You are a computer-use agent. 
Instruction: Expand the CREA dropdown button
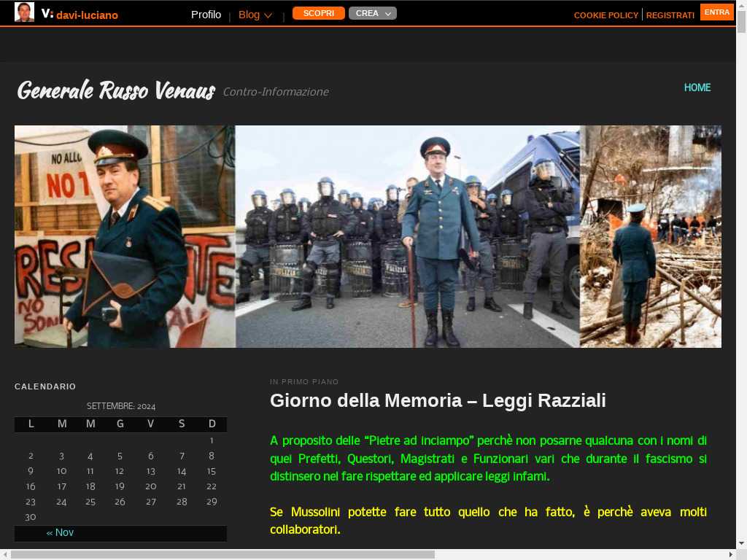pos(372,13)
